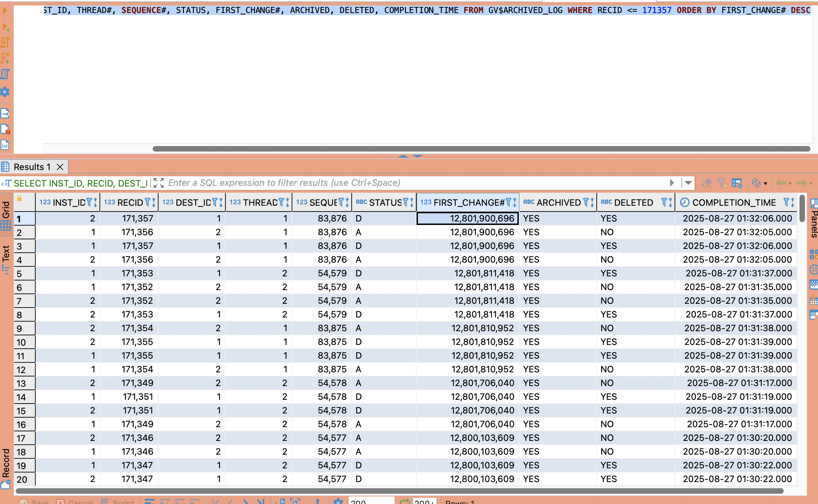Image resolution: width=818 pixels, height=504 pixels.
Task: Click the SELECT INST_ID query text link
Action: [80, 183]
